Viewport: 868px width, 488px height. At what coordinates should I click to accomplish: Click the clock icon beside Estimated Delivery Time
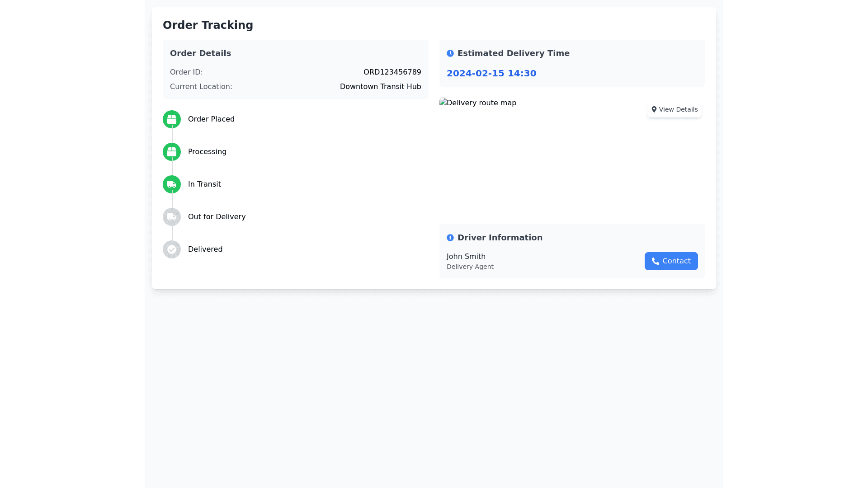point(450,53)
